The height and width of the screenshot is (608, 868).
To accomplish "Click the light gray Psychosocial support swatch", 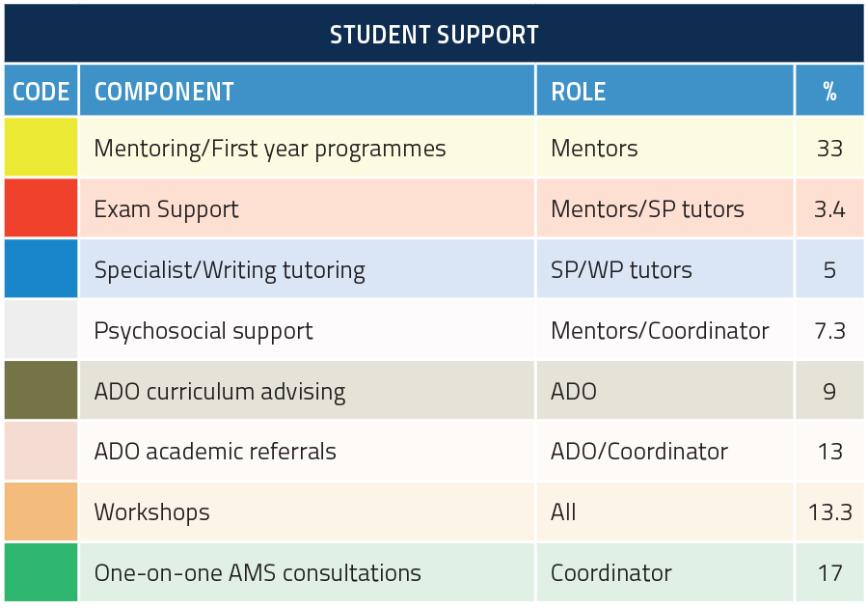I will click(x=41, y=329).
